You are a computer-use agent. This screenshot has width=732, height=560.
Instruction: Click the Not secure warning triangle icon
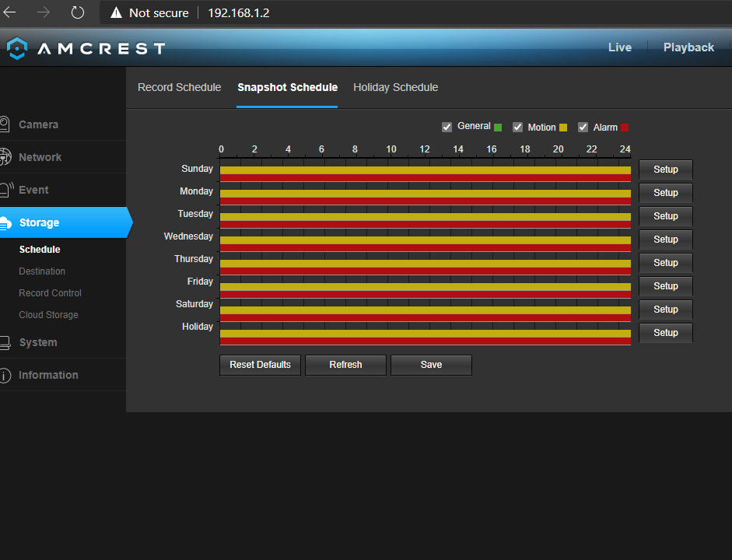click(x=116, y=12)
